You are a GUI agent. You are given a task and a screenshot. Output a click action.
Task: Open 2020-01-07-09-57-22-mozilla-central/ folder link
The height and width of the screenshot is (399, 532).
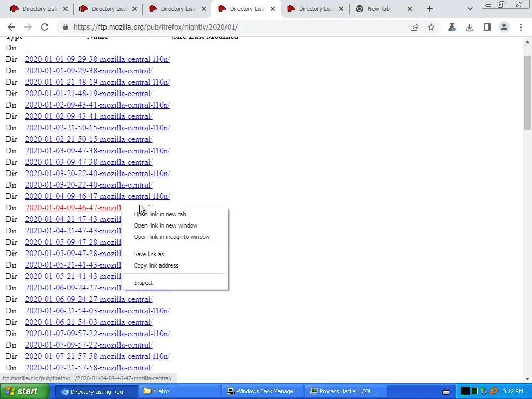point(88,345)
